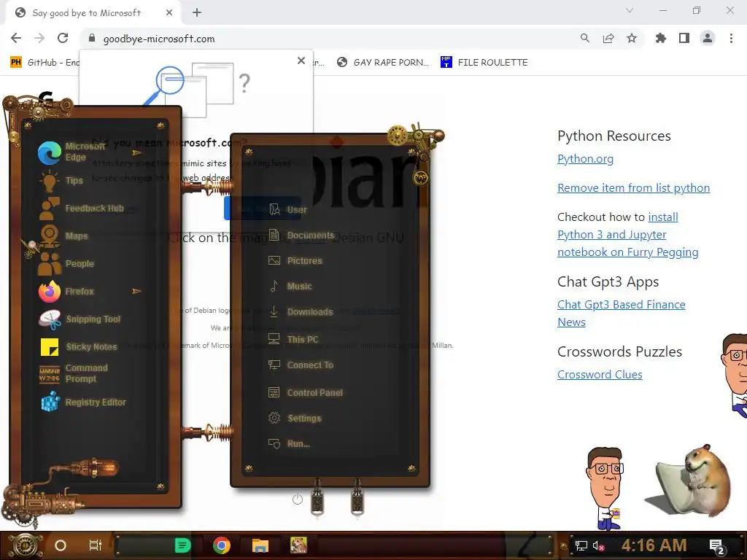Open Chrome profile avatar
Screen dimensions: 747x560
708,38
